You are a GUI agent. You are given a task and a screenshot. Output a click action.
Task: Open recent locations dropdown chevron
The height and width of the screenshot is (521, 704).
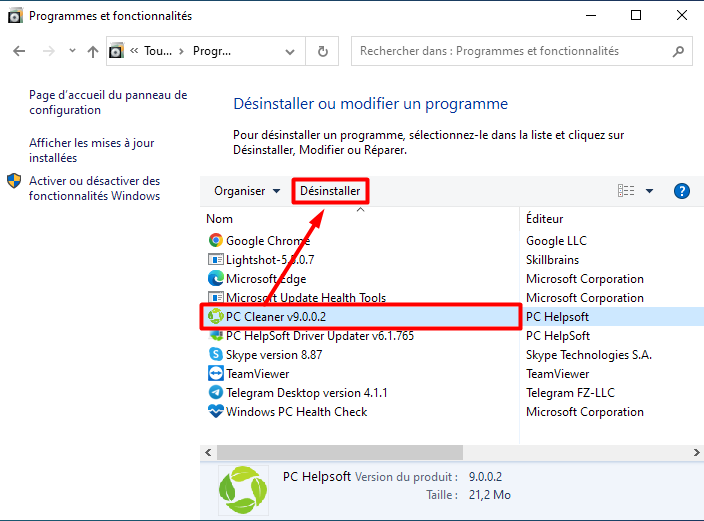pos(72,51)
